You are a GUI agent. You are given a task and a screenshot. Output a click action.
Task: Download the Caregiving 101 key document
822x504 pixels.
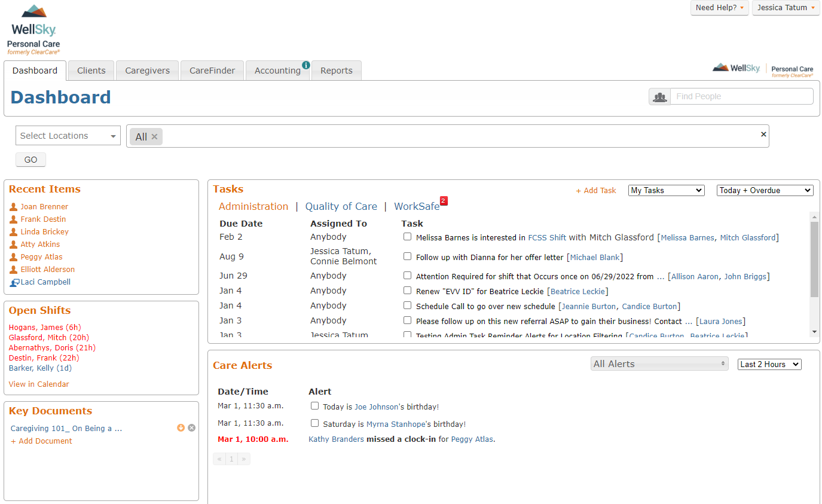coord(181,427)
